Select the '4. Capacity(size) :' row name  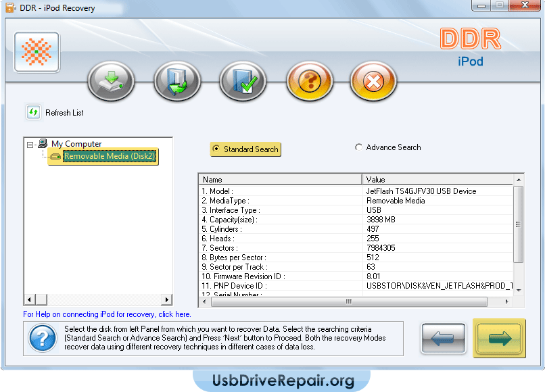pyautogui.click(x=229, y=220)
